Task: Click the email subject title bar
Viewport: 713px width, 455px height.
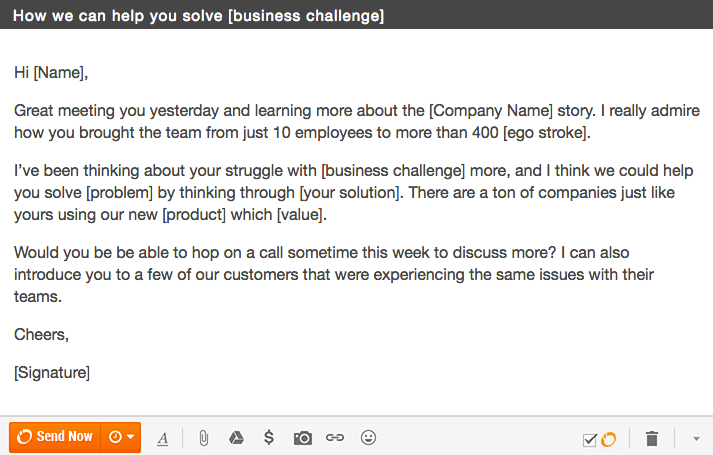Action: click(356, 15)
